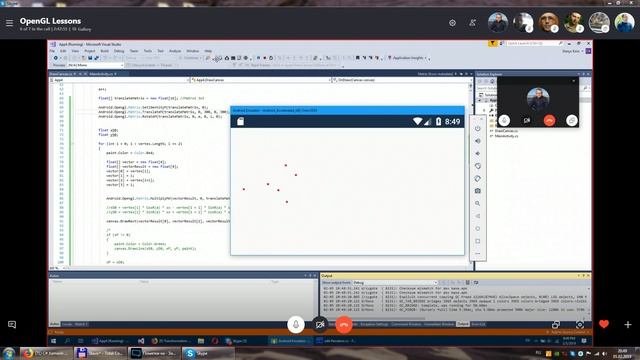The width and height of the screenshot is (640, 360).
Task: Open the Skype chat panel icon
Action: tap(12, 324)
